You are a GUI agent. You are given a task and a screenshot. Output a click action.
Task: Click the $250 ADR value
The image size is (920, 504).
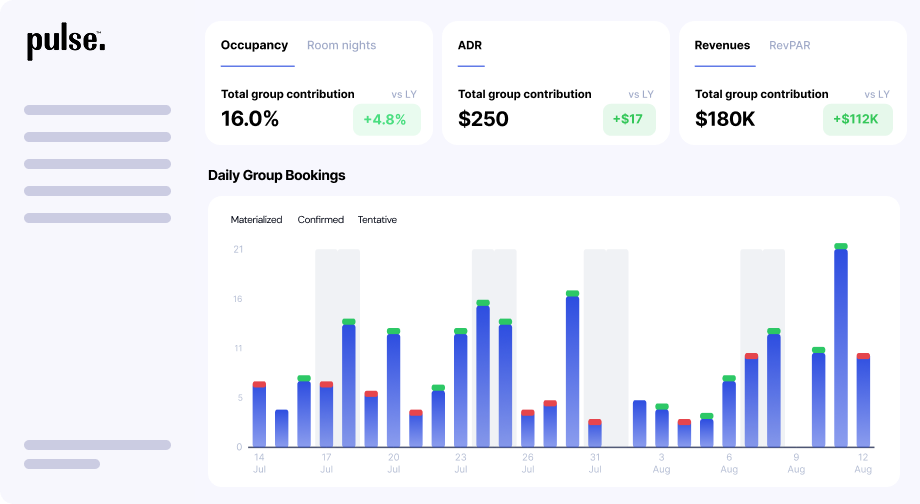[x=483, y=119]
